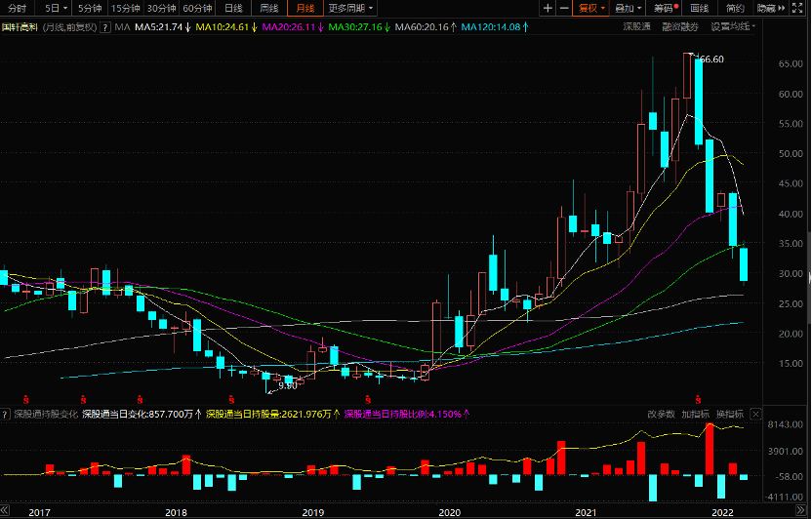Click 加指标 to add indicator
This screenshot has width=812, height=519.
tap(696, 414)
